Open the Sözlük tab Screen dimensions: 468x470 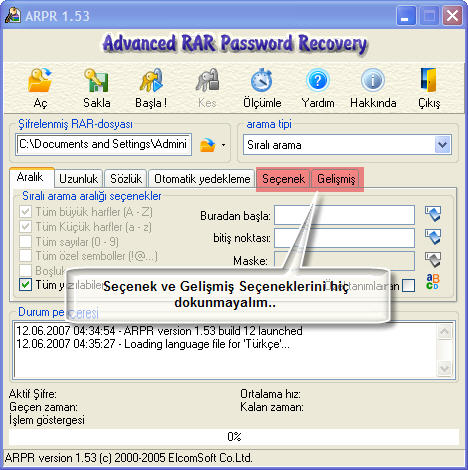pyautogui.click(x=126, y=179)
